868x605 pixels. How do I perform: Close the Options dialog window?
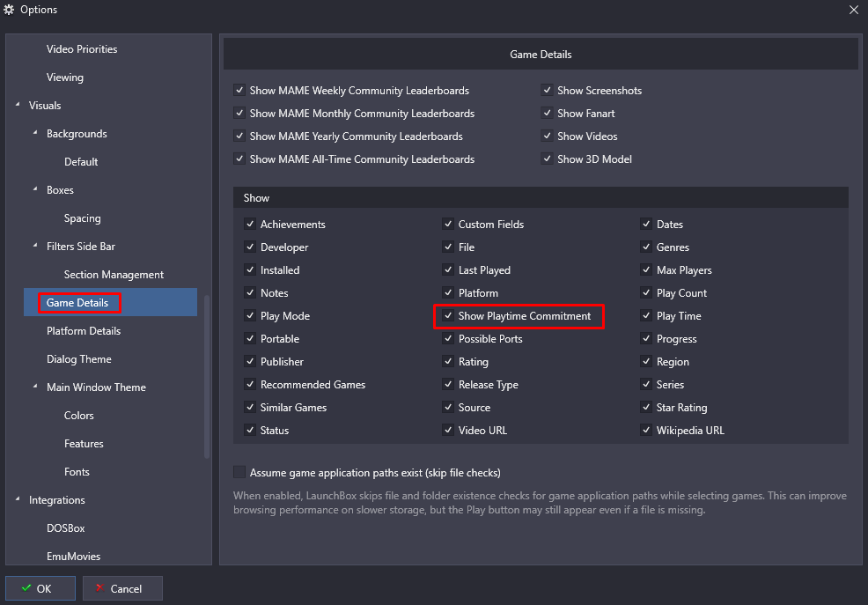pos(854,10)
